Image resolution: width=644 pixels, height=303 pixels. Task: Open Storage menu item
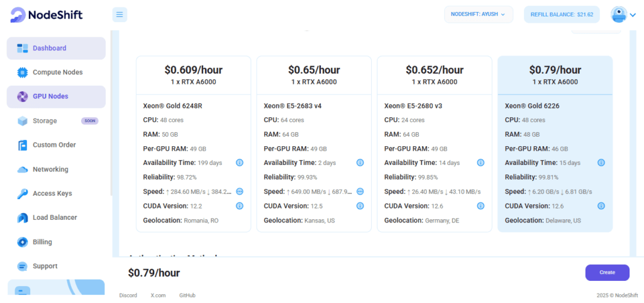coord(56,121)
